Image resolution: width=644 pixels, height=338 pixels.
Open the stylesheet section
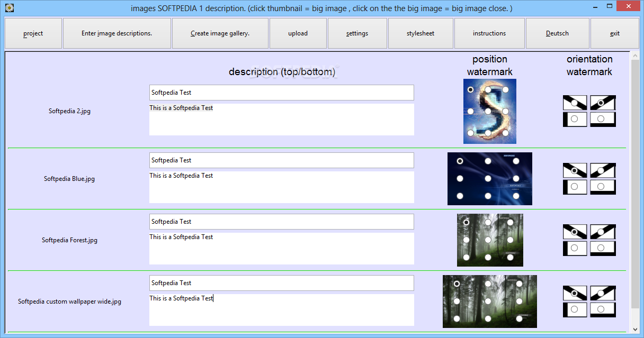coord(421,33)
